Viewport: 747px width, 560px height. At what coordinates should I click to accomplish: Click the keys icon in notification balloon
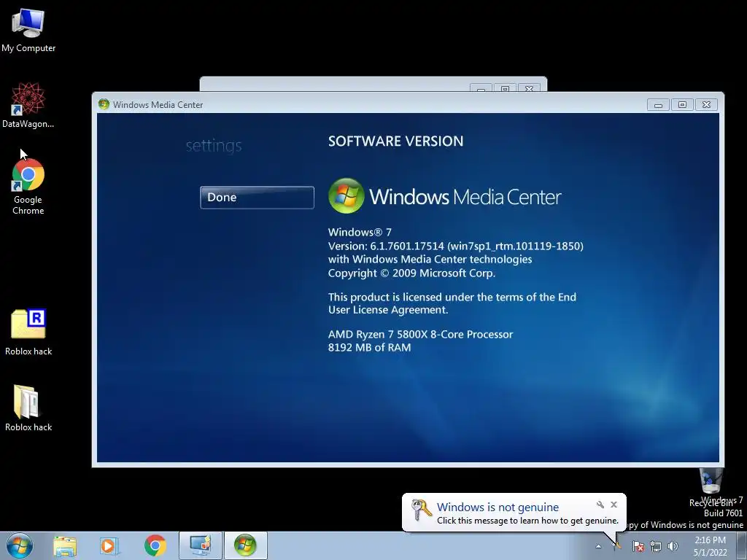(421, 510)
